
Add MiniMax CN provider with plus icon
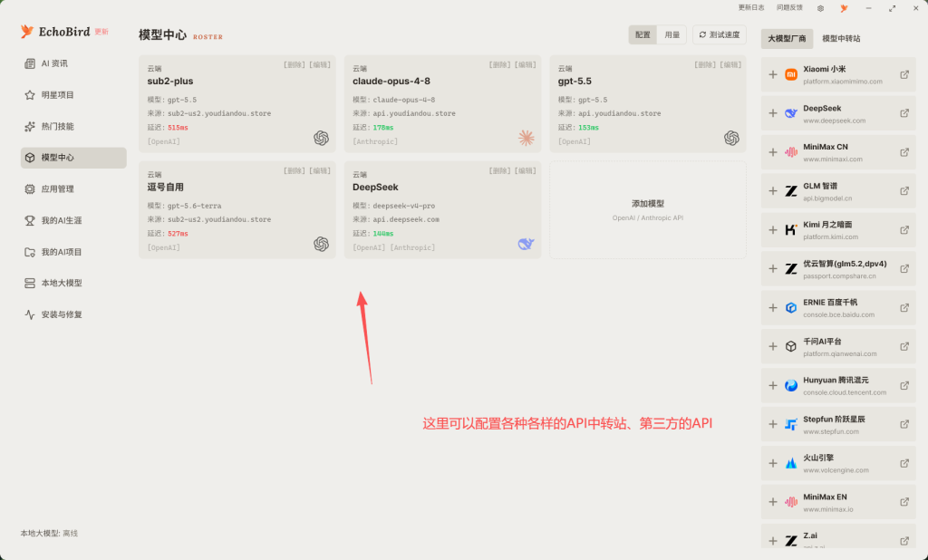click(773, 152)
